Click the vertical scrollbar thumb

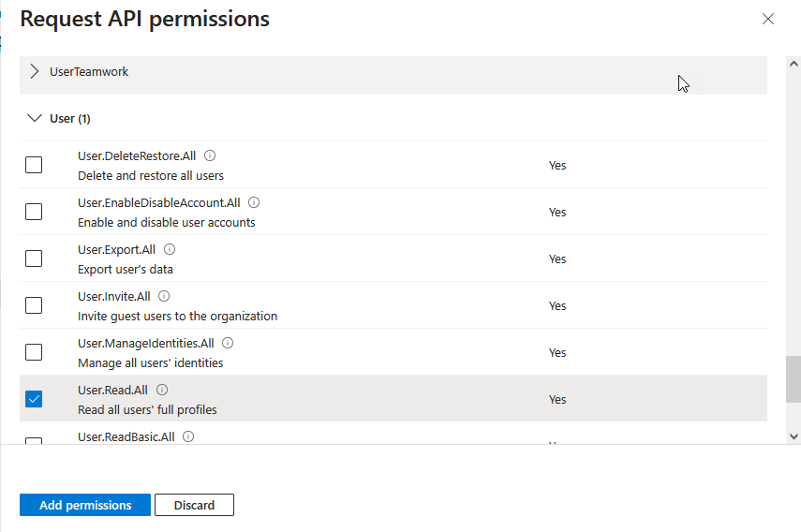click(794, 378)
